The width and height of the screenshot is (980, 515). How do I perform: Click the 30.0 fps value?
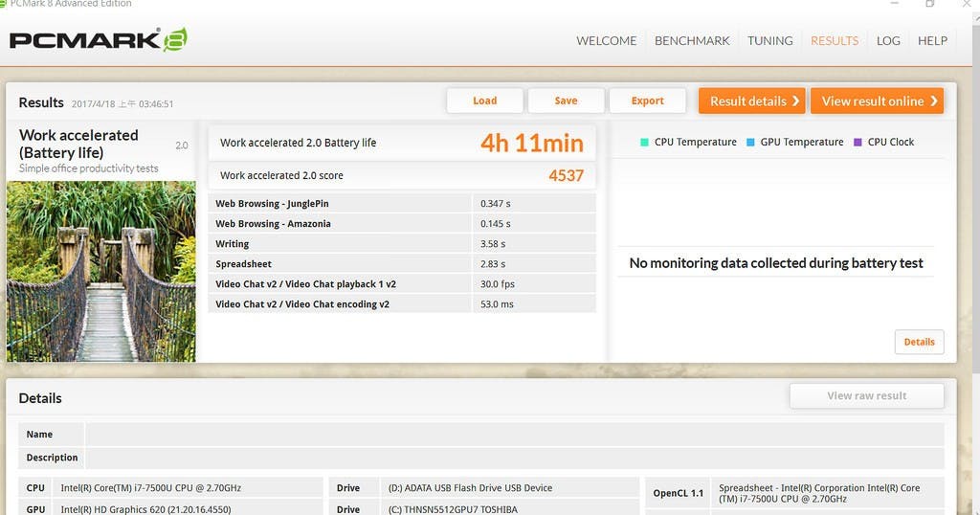click(498, 283)
